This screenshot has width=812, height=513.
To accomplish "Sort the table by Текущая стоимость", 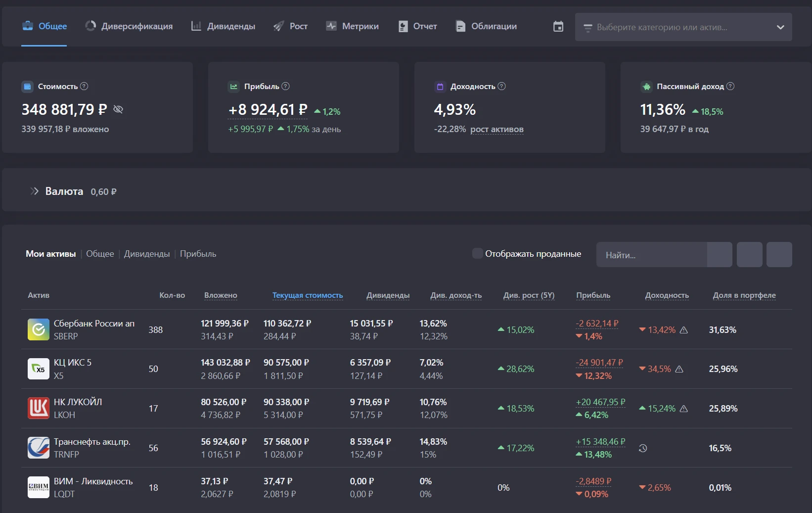I will pyautogui.click(x=308, y=295).
